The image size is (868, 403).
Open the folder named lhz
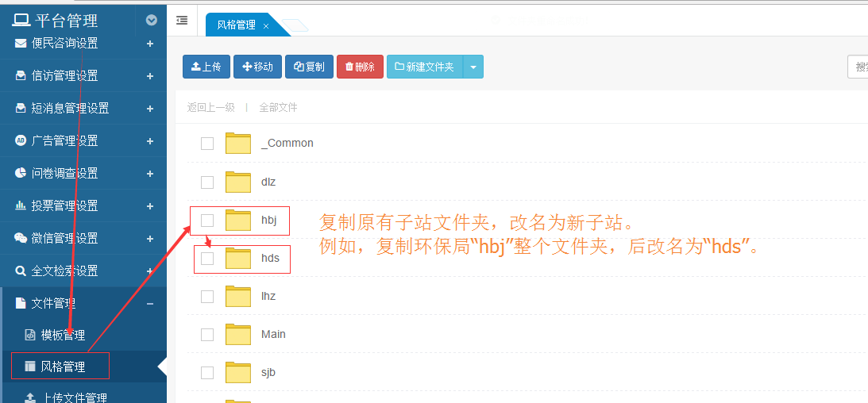(x=268, y=297)
